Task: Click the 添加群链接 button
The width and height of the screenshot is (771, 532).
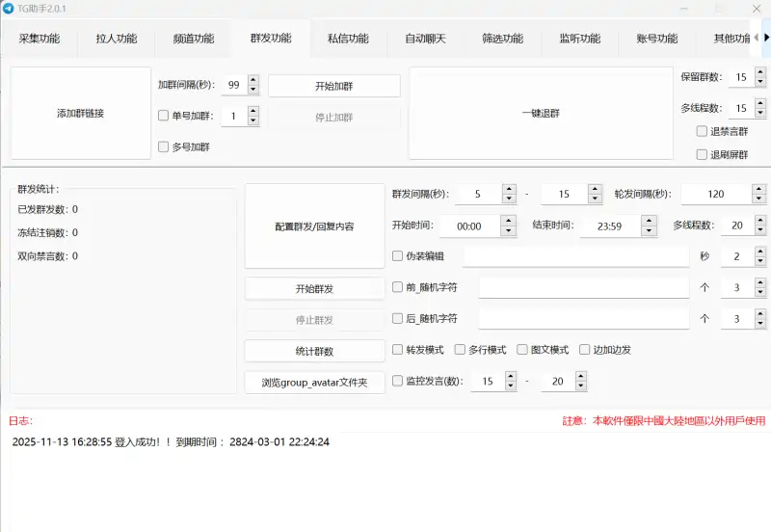Action: (x=81, y=113)
